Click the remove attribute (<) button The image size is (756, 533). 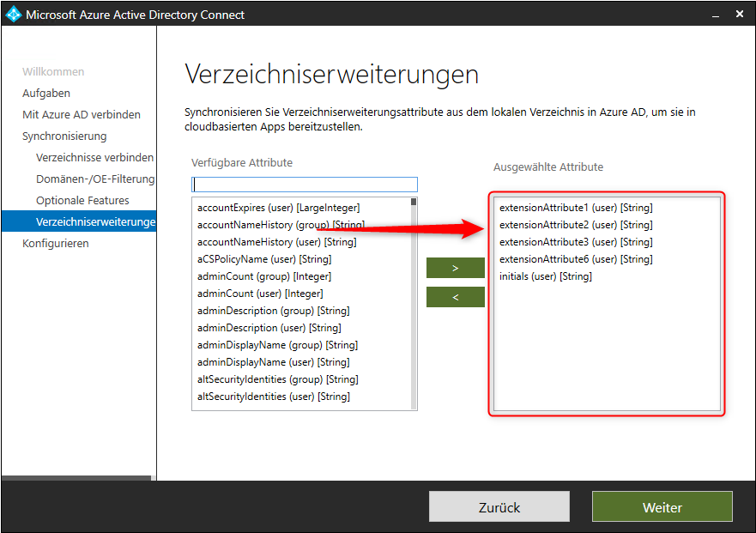pyautogui.click(x=455, y=297)
